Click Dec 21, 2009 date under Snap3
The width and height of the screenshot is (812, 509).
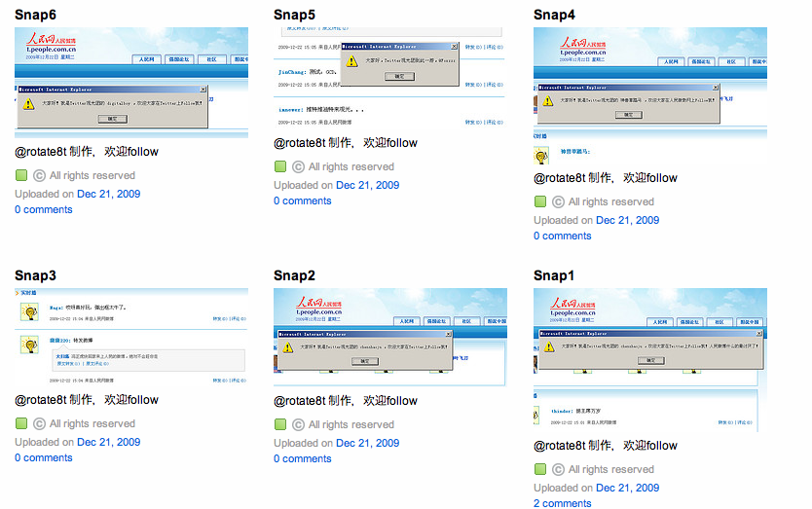click(x=108, y=442)
